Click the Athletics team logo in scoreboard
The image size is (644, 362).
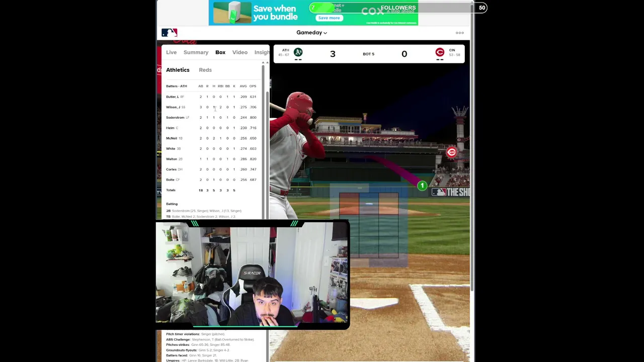(x=298, y=52)
